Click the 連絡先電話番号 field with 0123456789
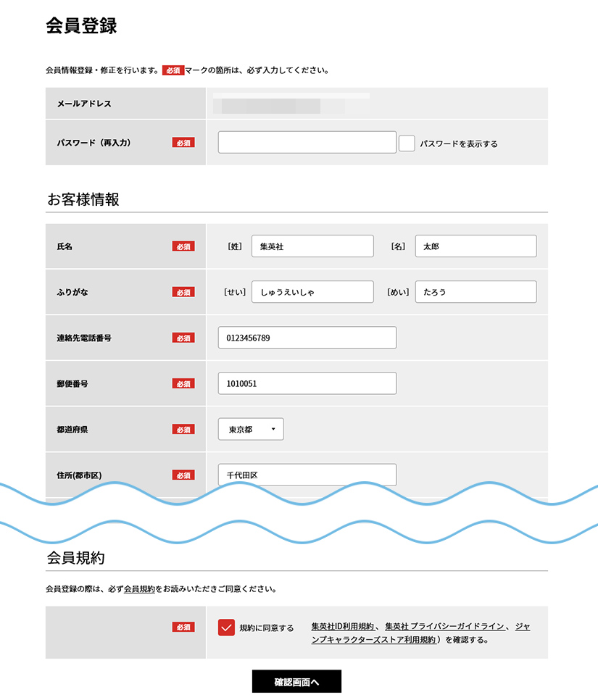This screenshot has width=598, height=700. pos(307,338)
